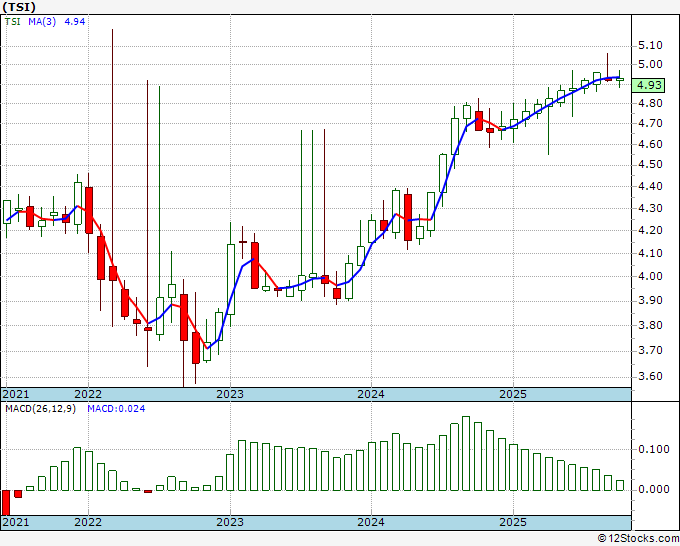Click 2025 on the price chart time axis
The image size is (680, 546).
[x=513, y=394]
